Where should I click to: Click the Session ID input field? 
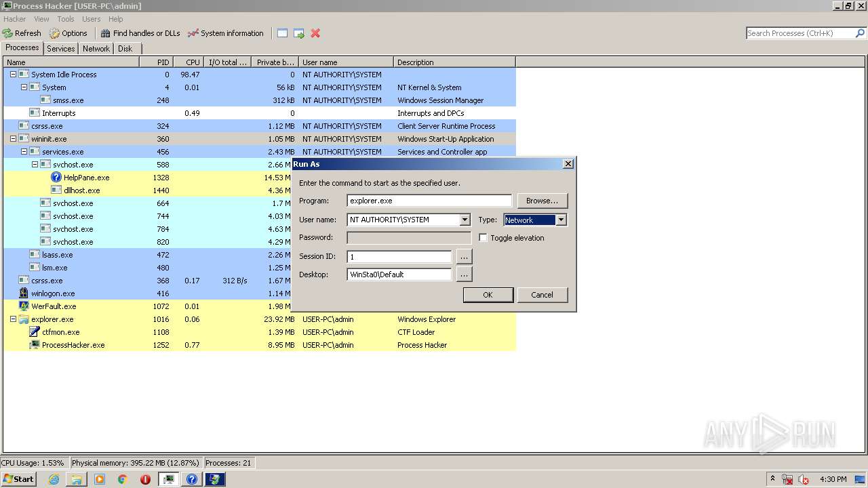399,257
